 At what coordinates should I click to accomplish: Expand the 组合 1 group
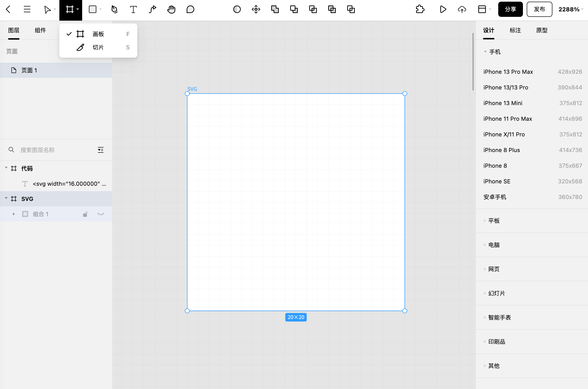14,214
